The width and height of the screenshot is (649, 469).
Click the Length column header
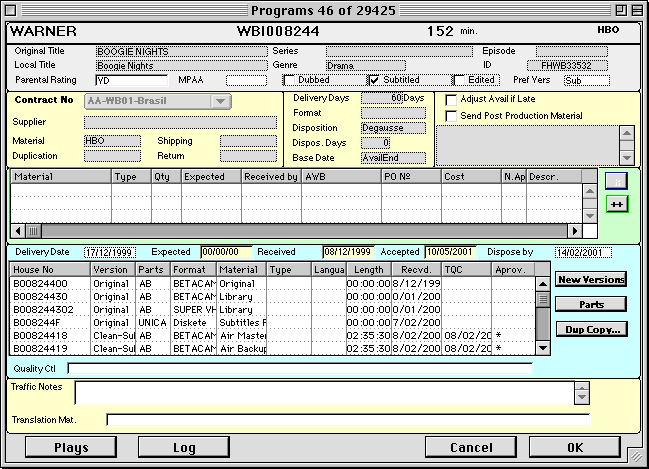coord(368,269)
